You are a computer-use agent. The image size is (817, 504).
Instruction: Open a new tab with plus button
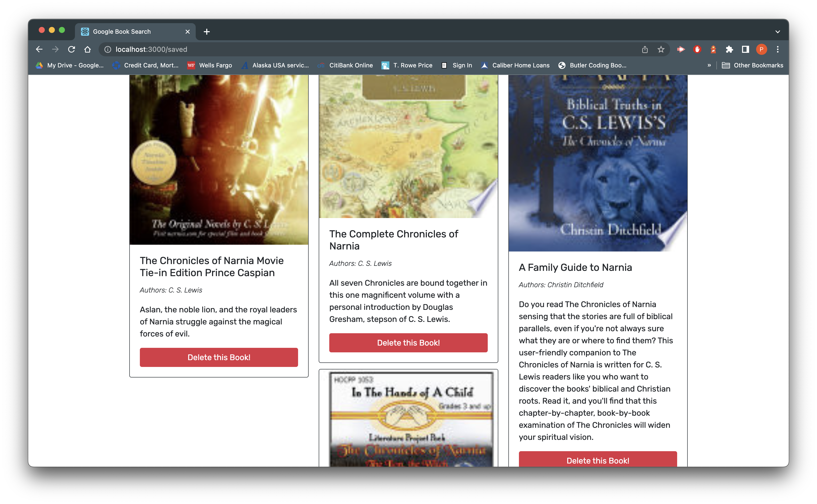(x=207, y=32)
